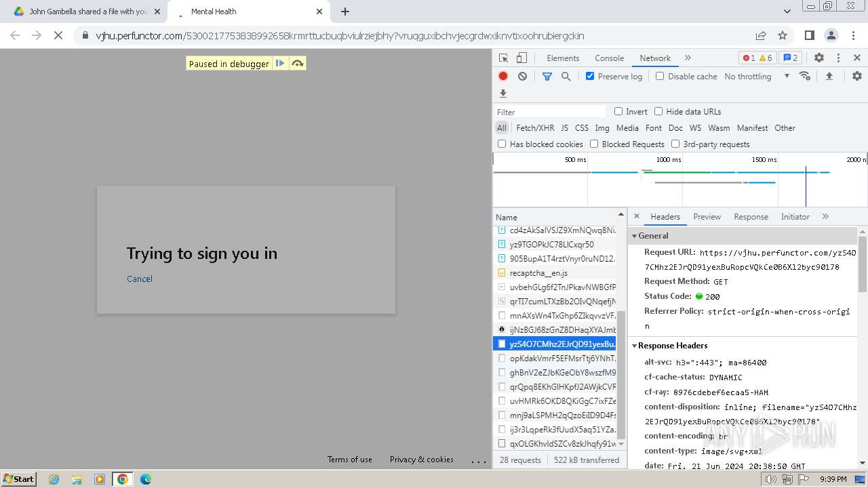Open Chrome tab search chevron
Screen dimensions: 868x488
point(787,12)
